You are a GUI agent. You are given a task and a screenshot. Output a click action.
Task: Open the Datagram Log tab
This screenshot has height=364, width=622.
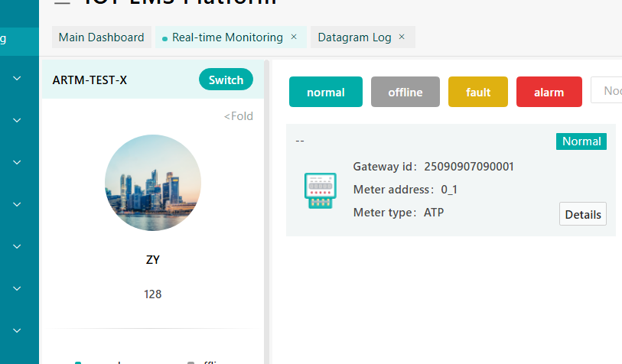[354, 37]
